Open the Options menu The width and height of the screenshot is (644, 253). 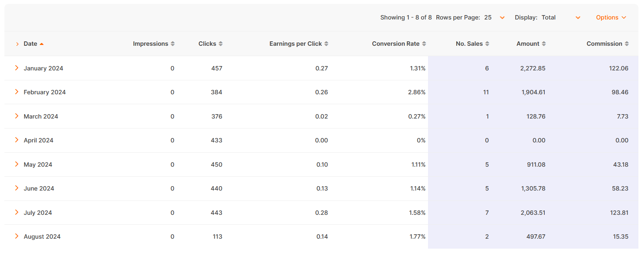(x=611, y=18)
